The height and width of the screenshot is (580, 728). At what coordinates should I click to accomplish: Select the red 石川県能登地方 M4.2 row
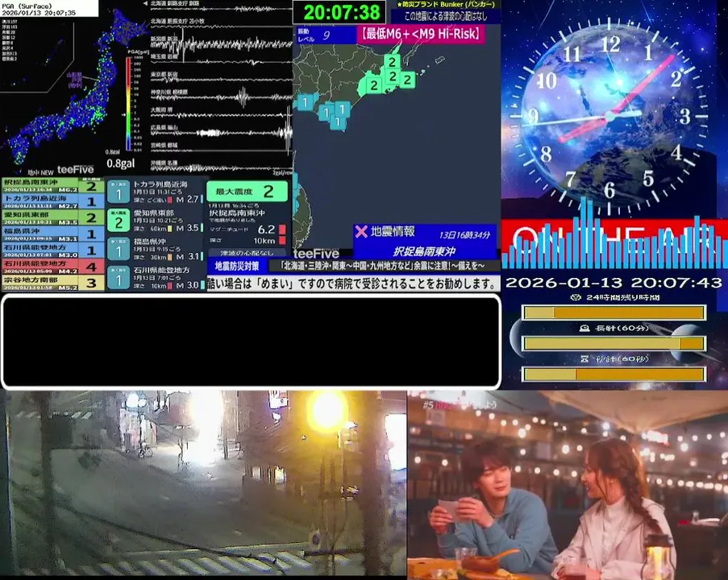53,267
